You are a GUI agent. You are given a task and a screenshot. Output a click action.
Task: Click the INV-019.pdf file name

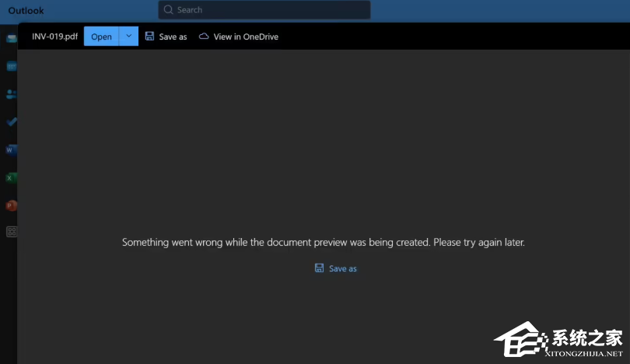pyautogui.click(x=54, y=37)
